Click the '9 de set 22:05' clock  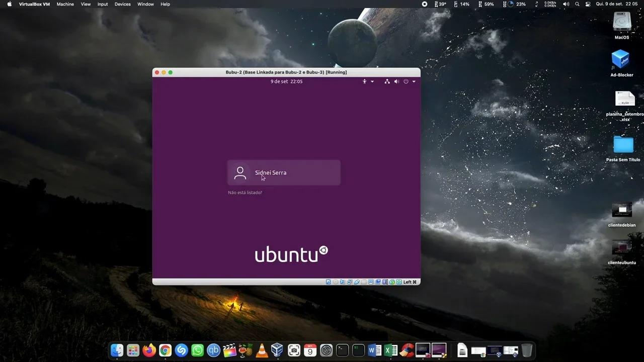[x=286, y=81]
